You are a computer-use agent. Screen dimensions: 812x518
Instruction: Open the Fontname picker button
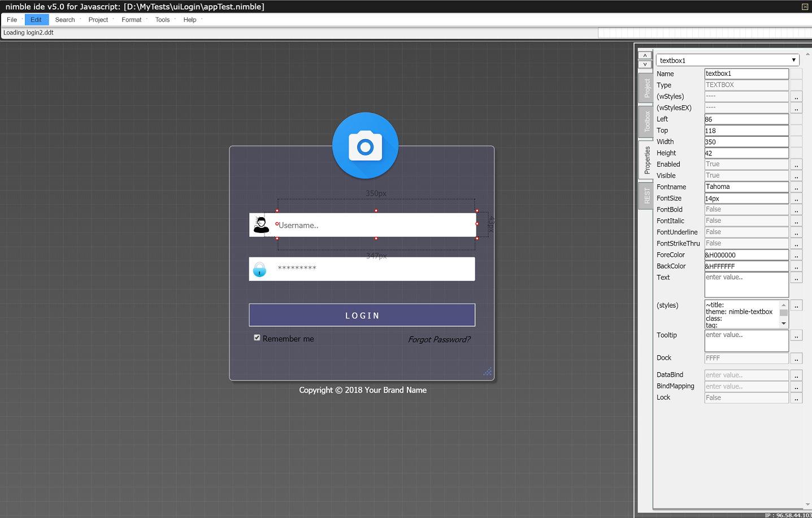796,187
